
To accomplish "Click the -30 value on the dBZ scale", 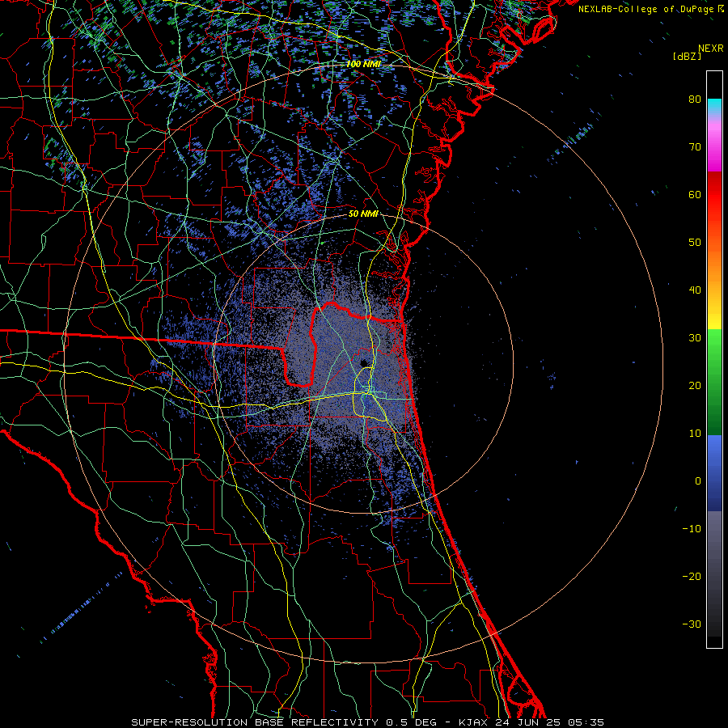I will [x=692, y=624].
